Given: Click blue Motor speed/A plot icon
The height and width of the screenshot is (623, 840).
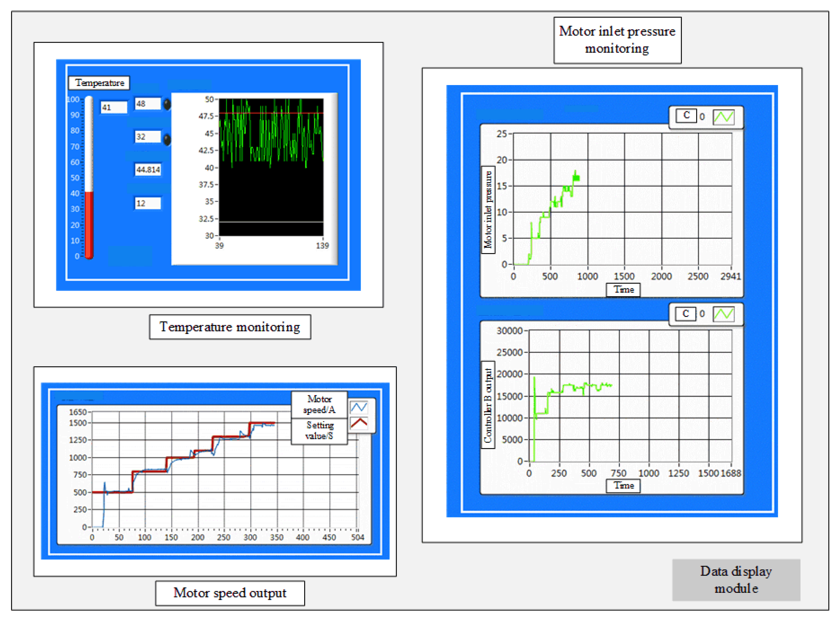Looking at the screenshot, I should click(x=358, y=407).
